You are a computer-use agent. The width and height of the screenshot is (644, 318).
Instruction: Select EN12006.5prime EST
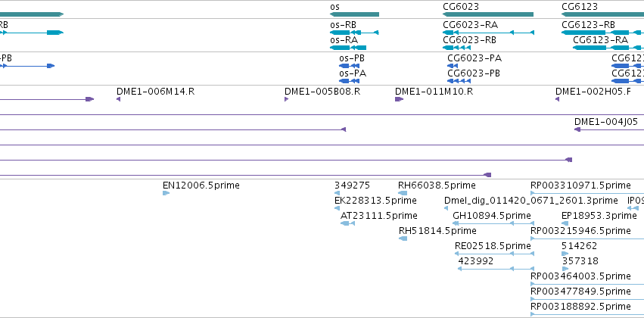(x=166, y=193)
